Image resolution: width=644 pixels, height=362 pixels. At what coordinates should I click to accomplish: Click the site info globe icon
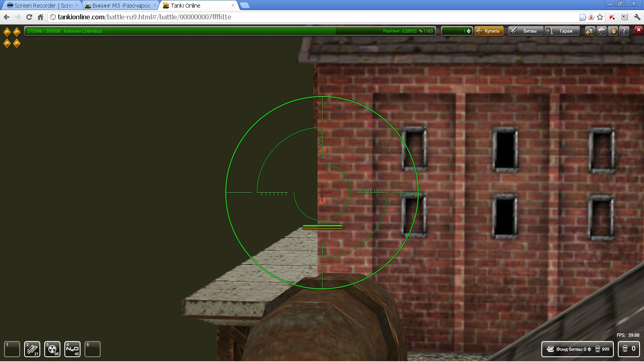53,17
